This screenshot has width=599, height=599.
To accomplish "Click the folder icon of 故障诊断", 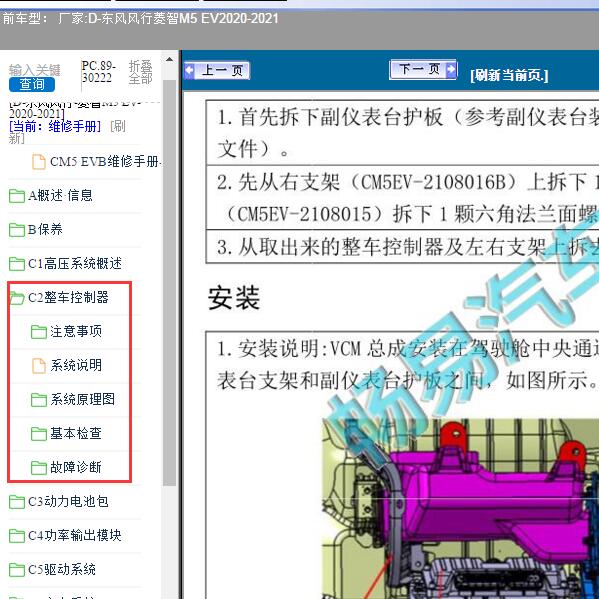I will pyautogui.click(x=39, y=468).
